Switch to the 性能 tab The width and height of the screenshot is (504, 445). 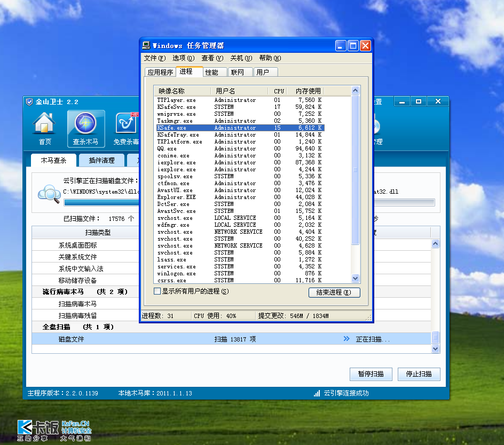tap(215, 72)
